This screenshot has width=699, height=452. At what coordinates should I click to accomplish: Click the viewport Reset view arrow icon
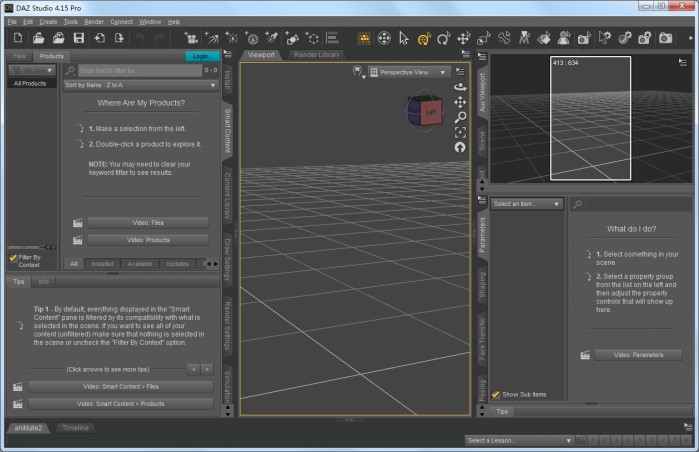460,147
